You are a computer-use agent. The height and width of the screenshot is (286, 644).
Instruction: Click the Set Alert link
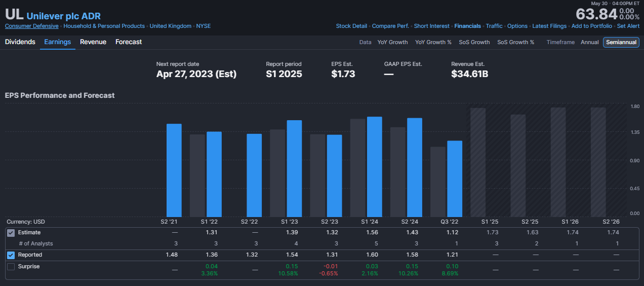[x=628, y=26]
